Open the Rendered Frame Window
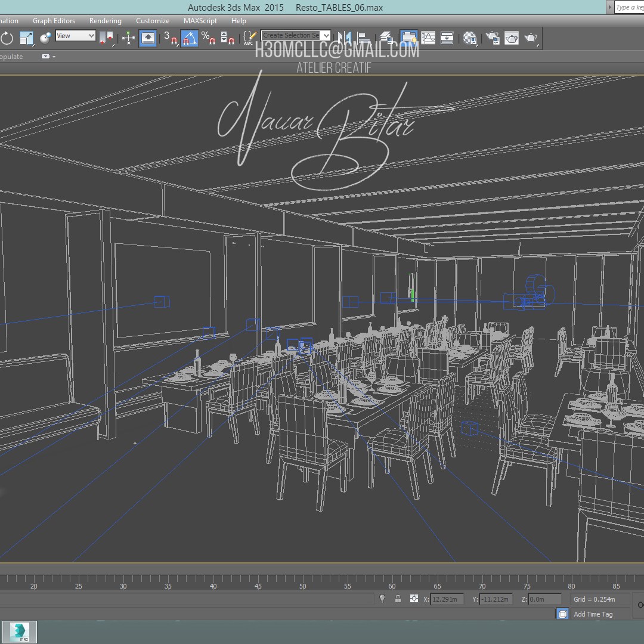644x644 pixels. click(512, 39)
